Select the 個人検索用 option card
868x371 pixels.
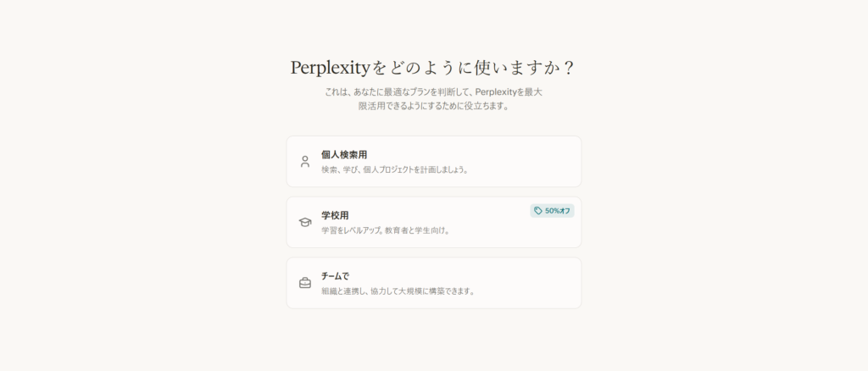point(433,161)
